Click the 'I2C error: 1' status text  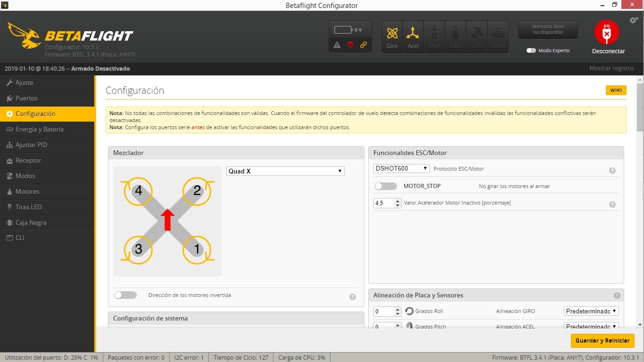click(x=189, y=358)
